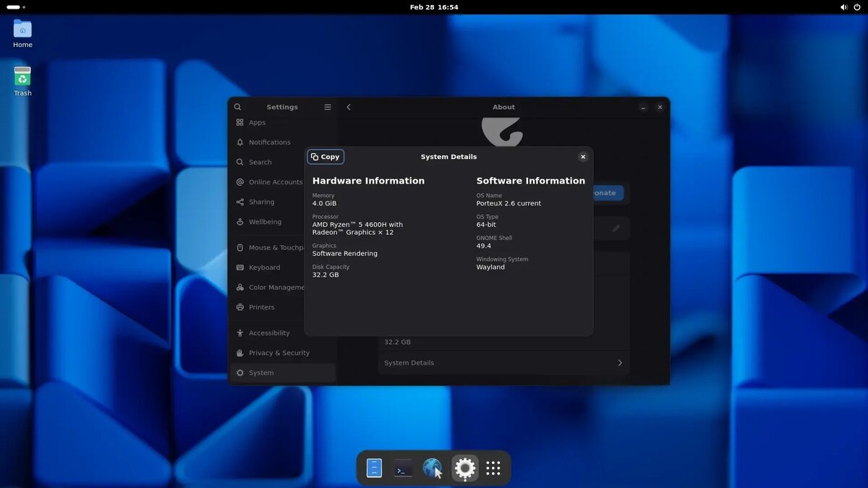Open Apps settings in the sidebar
The image size is (868, 488).
click(x=257, y=122)
